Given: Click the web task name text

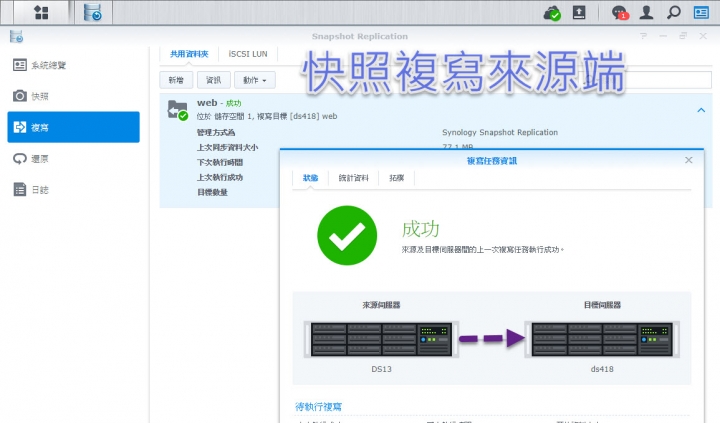Looking at the screenshot, I should (207, 103).
